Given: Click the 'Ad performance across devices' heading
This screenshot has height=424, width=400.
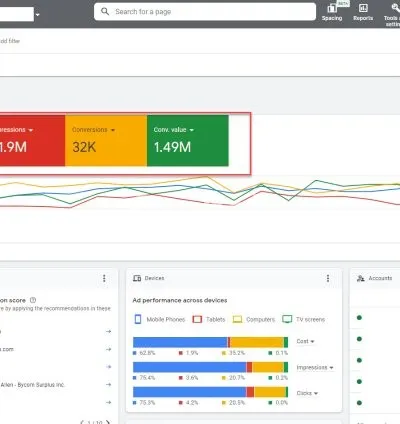Looking at the screenshot, I should click(180, 300).
